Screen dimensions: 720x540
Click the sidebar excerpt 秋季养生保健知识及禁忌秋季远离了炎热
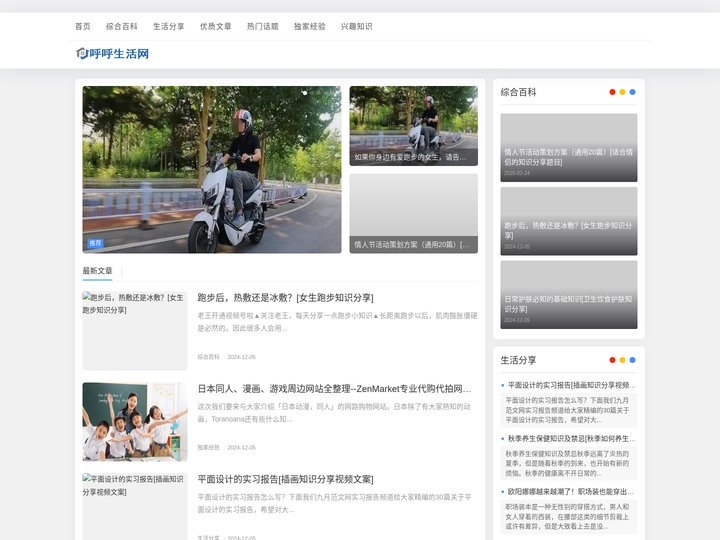pyautogui.click(x=568, y=463)
